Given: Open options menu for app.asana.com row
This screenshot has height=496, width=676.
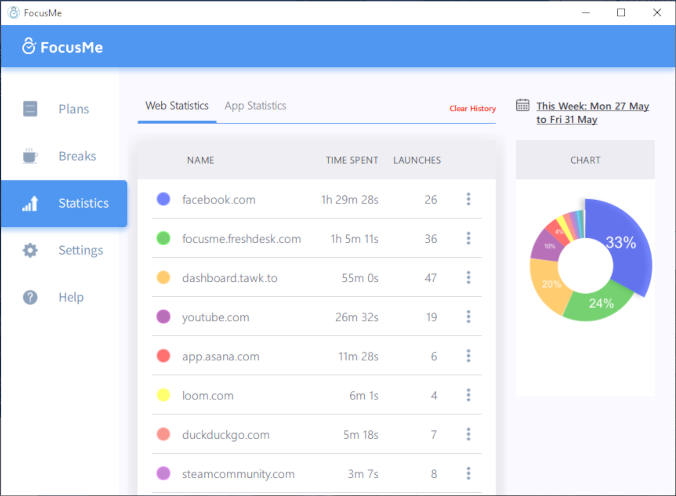Looking at the screenshot, I should pos(468,356).
